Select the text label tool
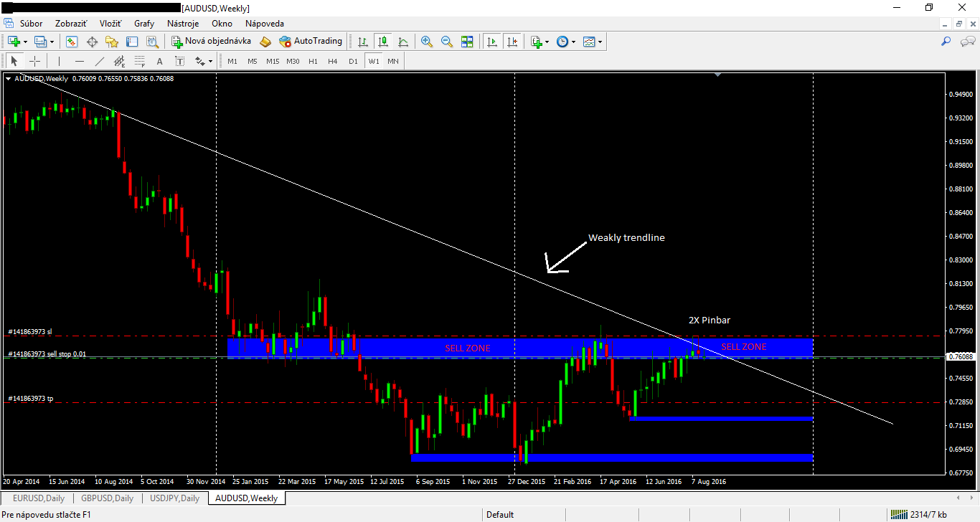 179,61
